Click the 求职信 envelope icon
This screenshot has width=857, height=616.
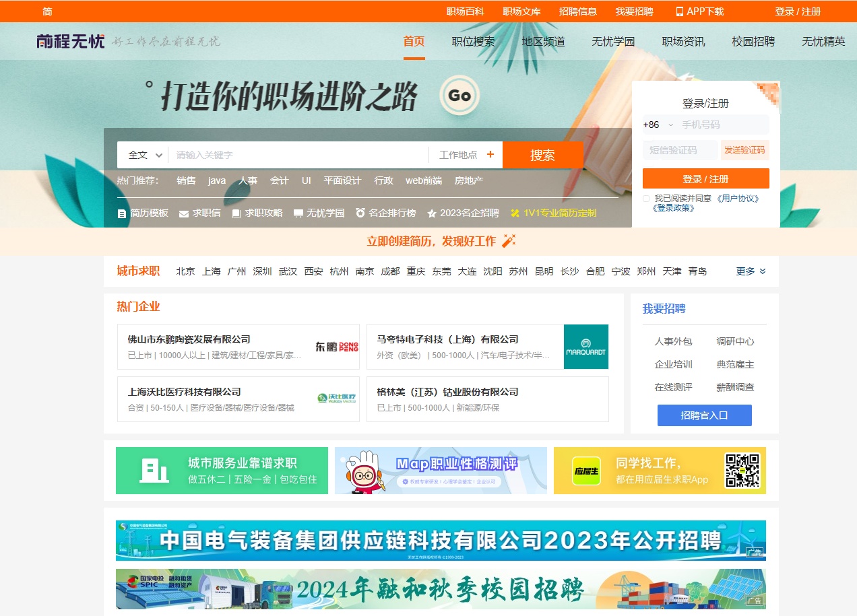click(x=184, y=213)
